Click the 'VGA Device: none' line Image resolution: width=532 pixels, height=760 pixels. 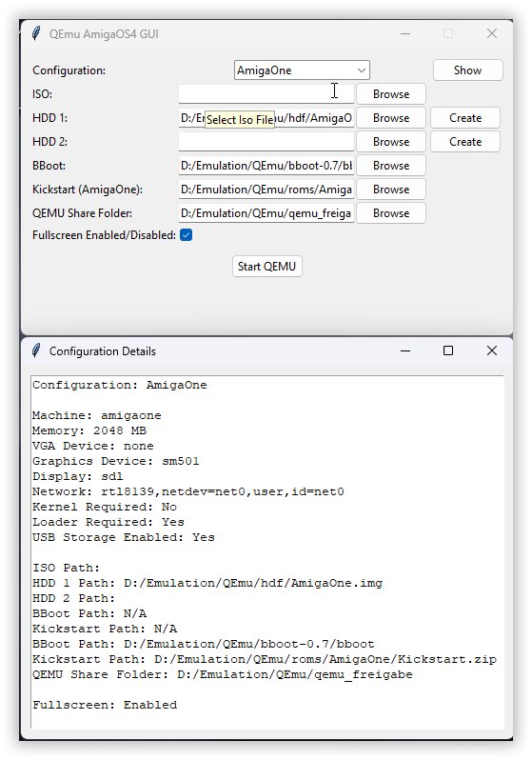[x=92, y=446]
